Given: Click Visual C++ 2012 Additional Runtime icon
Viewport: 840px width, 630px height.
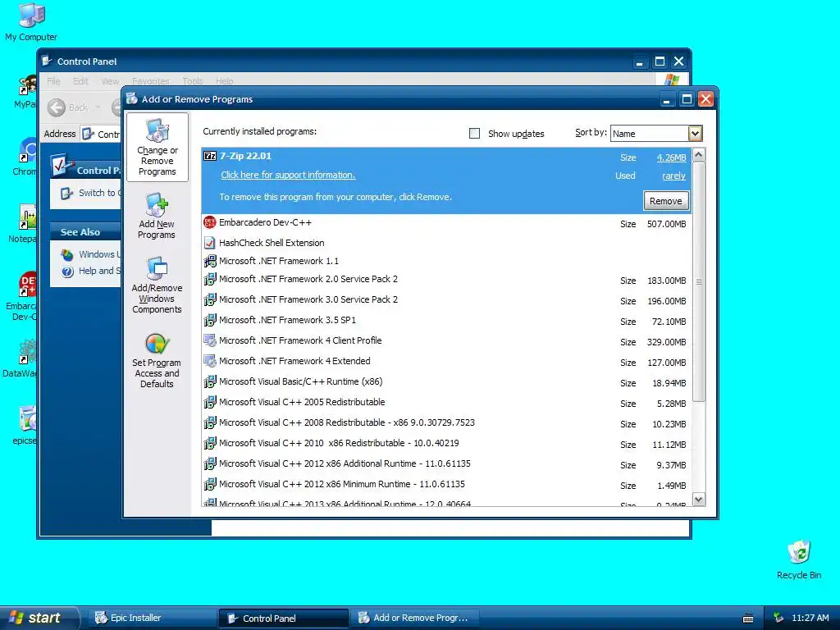Looking at the screenshot, I should [x=210, y=463].
